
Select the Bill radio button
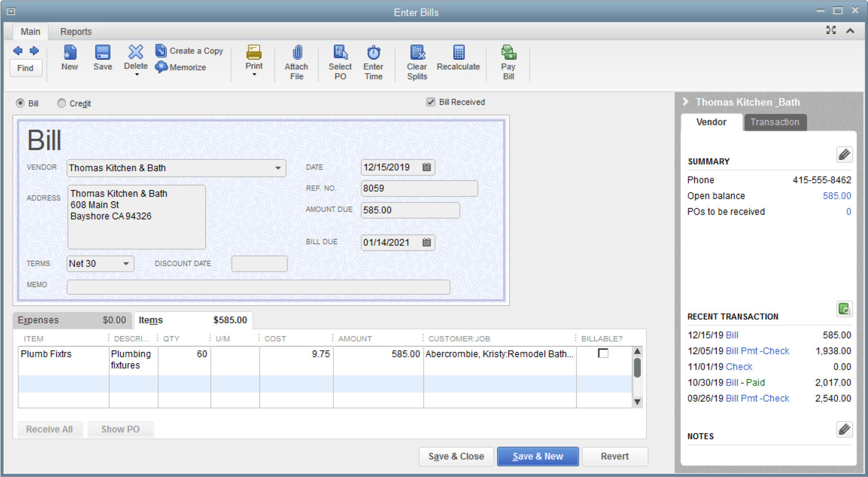[20, 103]
